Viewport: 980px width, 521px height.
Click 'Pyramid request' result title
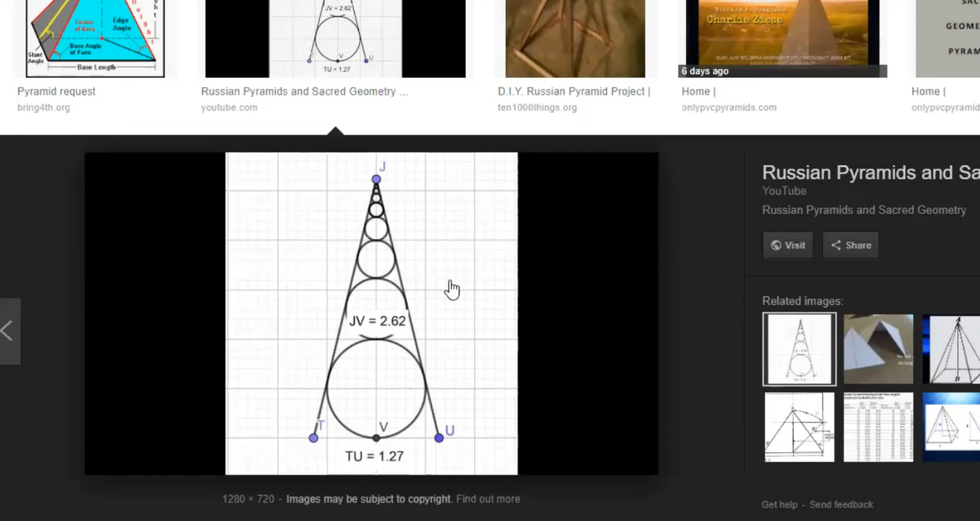point(57,91)
